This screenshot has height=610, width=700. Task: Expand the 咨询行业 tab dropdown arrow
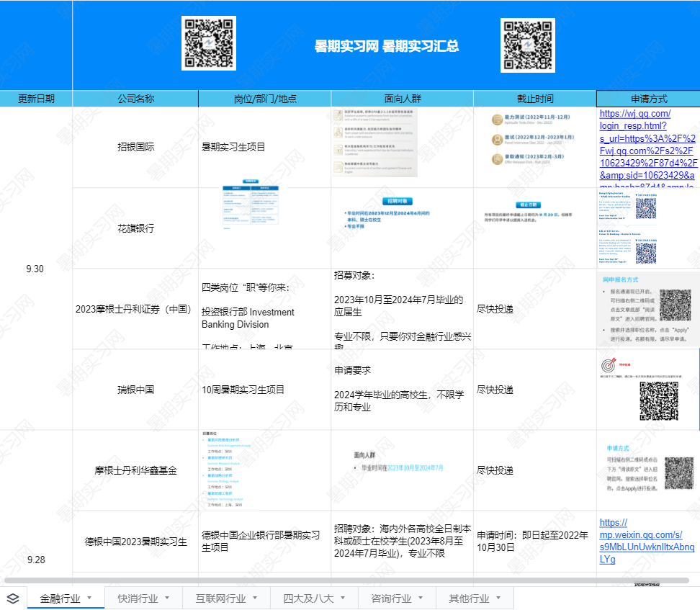(421, 598)
